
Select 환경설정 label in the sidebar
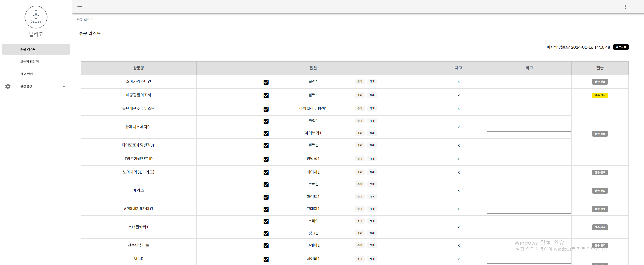pos(26,86)
